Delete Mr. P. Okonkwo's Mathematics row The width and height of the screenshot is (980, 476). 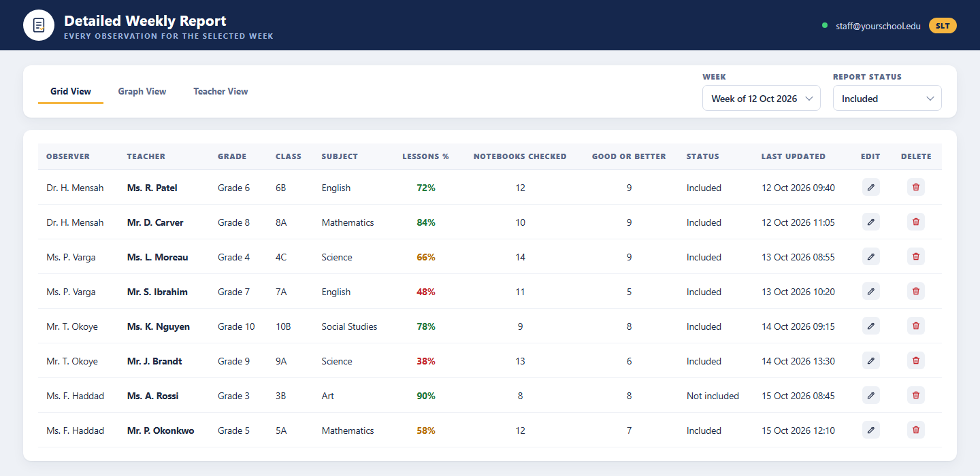click(x=915, y=430)
